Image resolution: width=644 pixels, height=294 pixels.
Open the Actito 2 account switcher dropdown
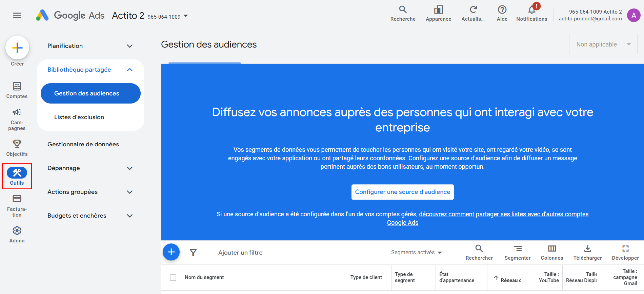point(186,16)
